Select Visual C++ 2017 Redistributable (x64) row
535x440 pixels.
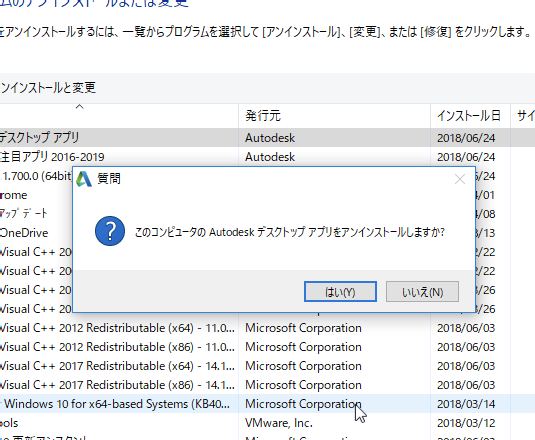pos(268,366)
